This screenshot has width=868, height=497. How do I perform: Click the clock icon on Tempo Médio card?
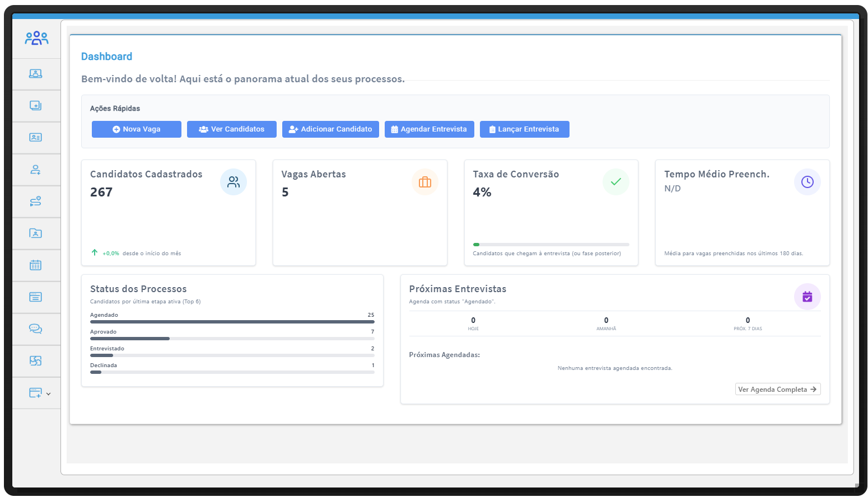[807, 181]
